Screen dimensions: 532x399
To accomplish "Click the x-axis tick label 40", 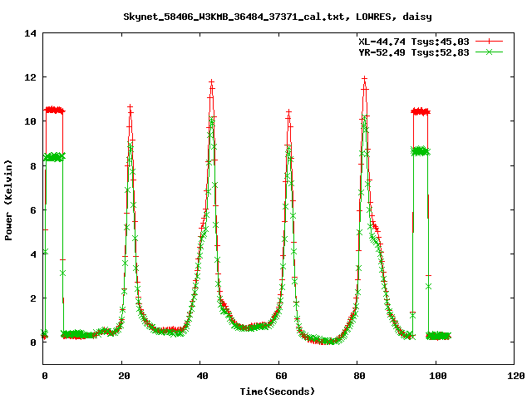I will click(x=203, y=376).
